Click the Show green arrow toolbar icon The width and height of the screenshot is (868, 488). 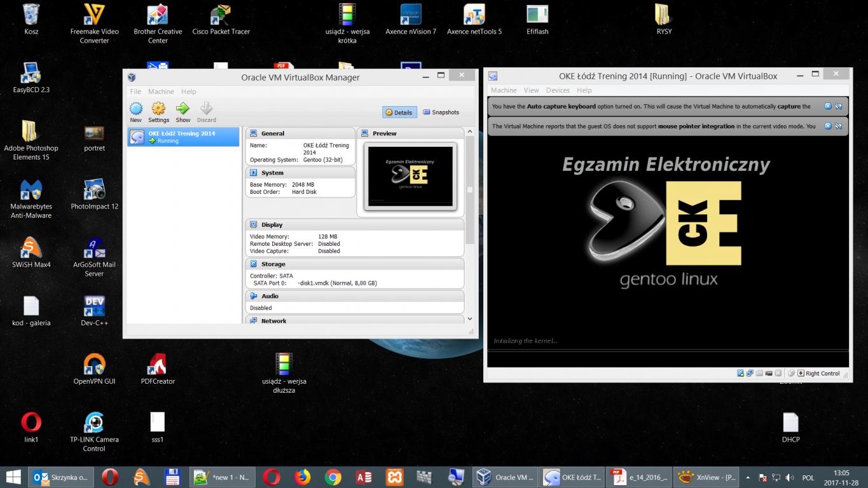point(183,108)
